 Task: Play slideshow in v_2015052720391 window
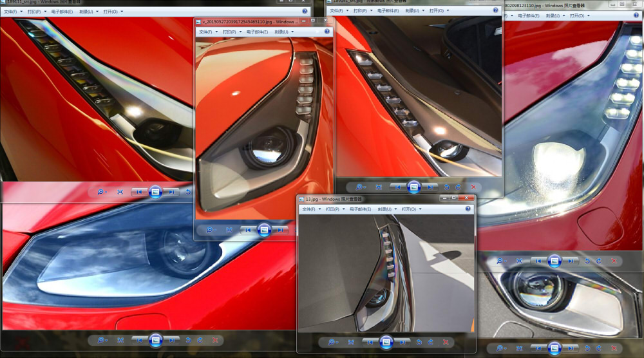click(264, 230)
